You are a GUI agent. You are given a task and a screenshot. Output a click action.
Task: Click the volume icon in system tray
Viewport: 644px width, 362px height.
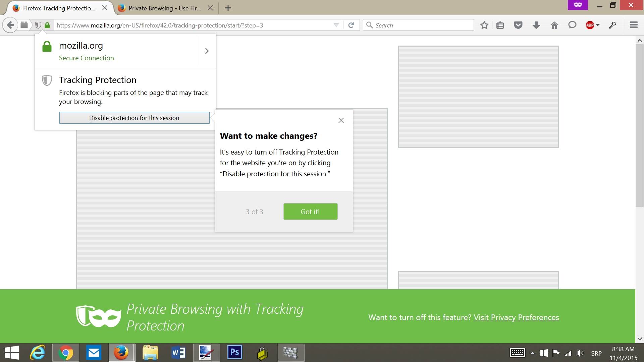(580, 352)
